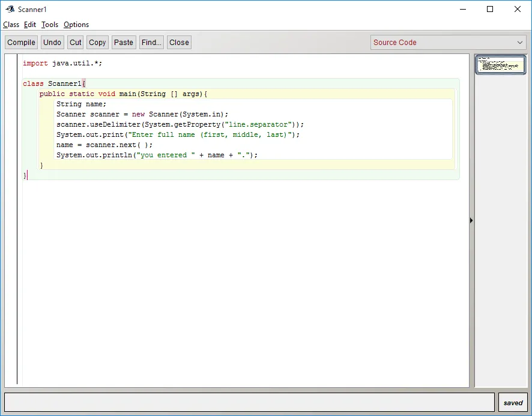Click the Cut toolbar button
The width and height of the screenshot is (532, 416).
pyautogui.click(x=76, y=43)
